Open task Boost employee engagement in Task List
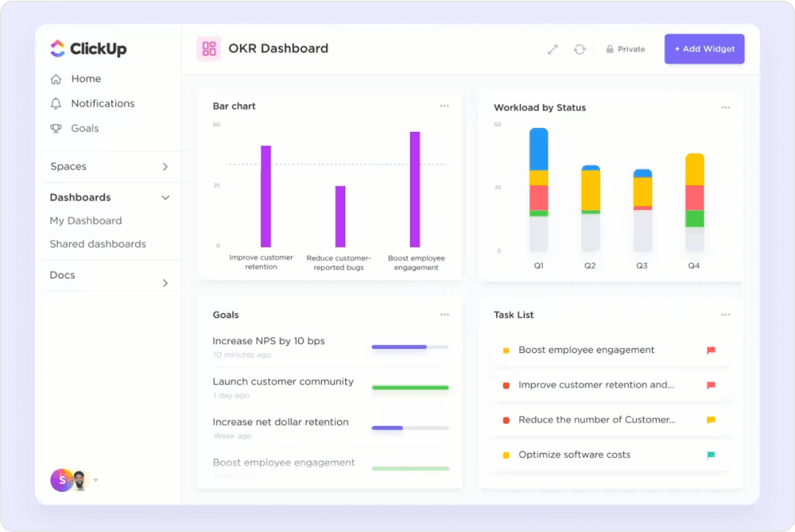 [586, 350]
